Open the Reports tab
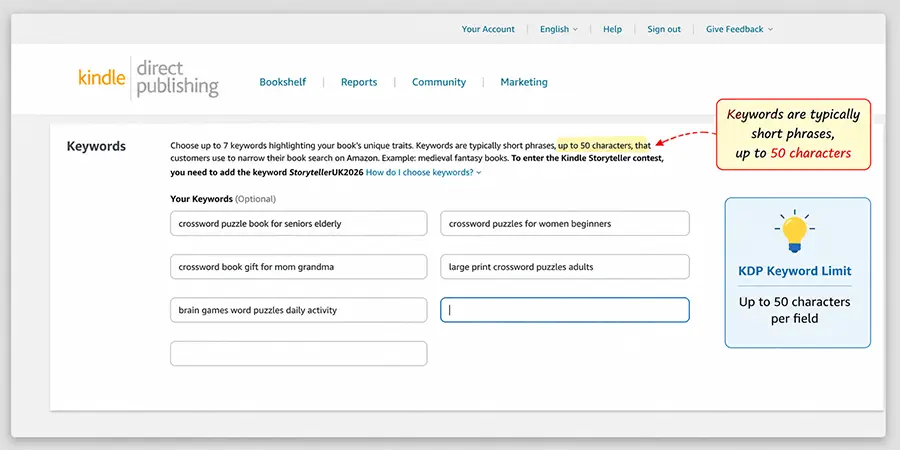900x450 pixels. (359, 82)
